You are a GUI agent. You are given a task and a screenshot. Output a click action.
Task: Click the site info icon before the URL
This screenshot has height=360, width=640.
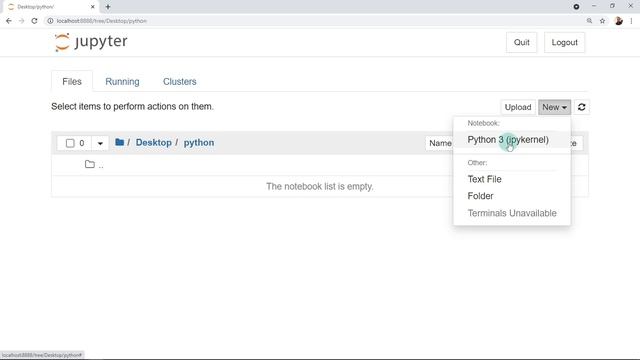(50, 21)
